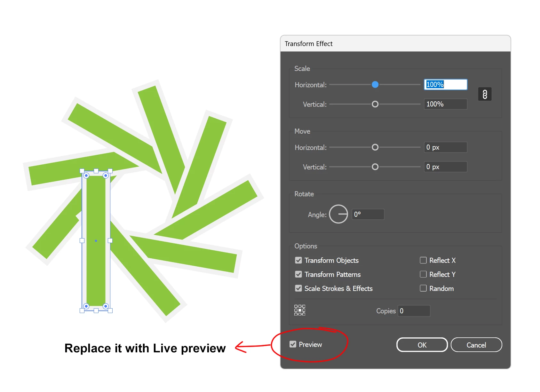Click the top-left corner radius widget
The height and width of the screenshot is (392, 540).
click(x=86, y=176)
